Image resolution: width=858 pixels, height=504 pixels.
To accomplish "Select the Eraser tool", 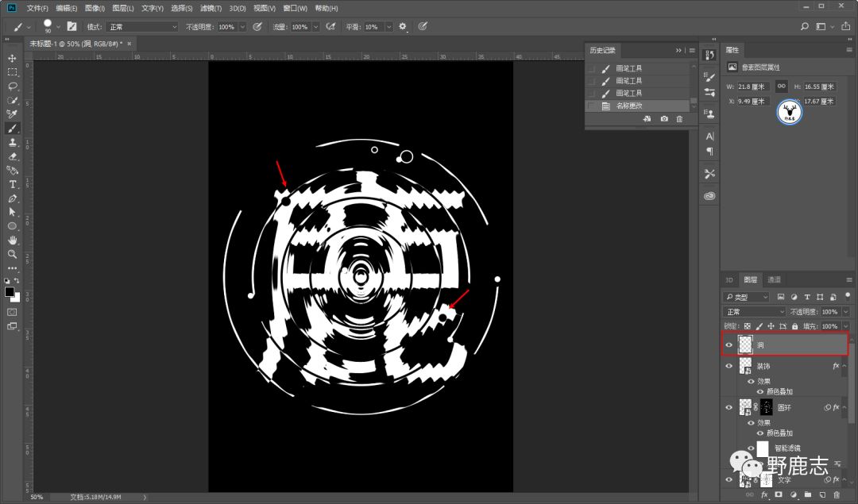I will point(12,156).
